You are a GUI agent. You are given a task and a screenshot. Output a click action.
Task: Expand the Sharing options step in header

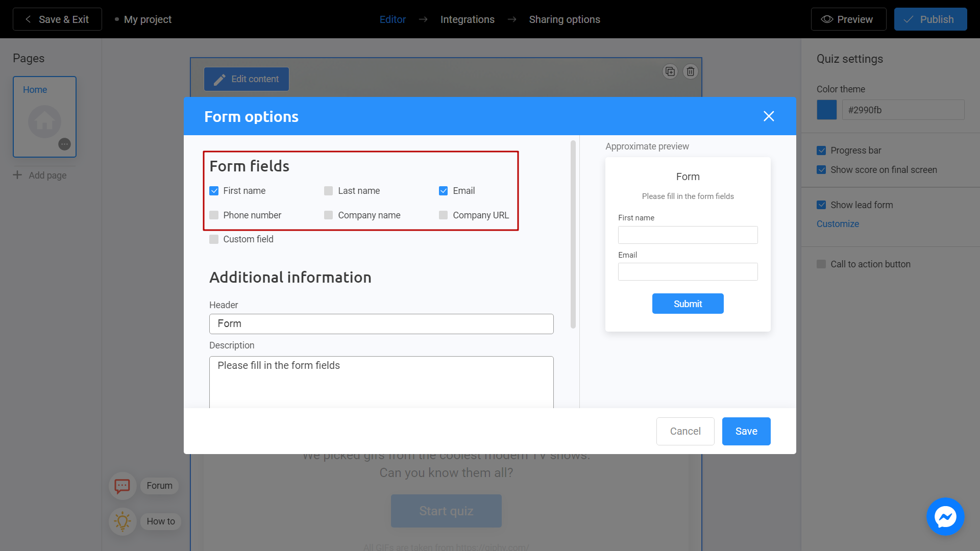565,19
